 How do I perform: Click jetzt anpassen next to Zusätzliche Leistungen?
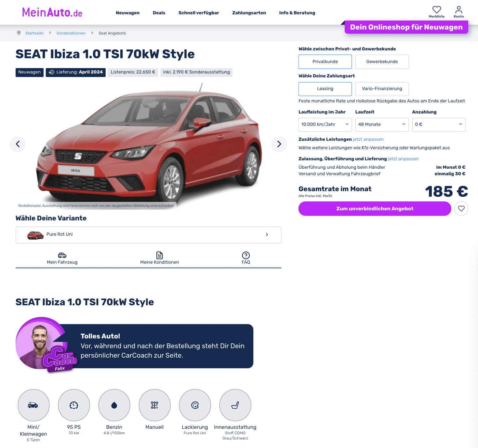[x=368, y=139]
